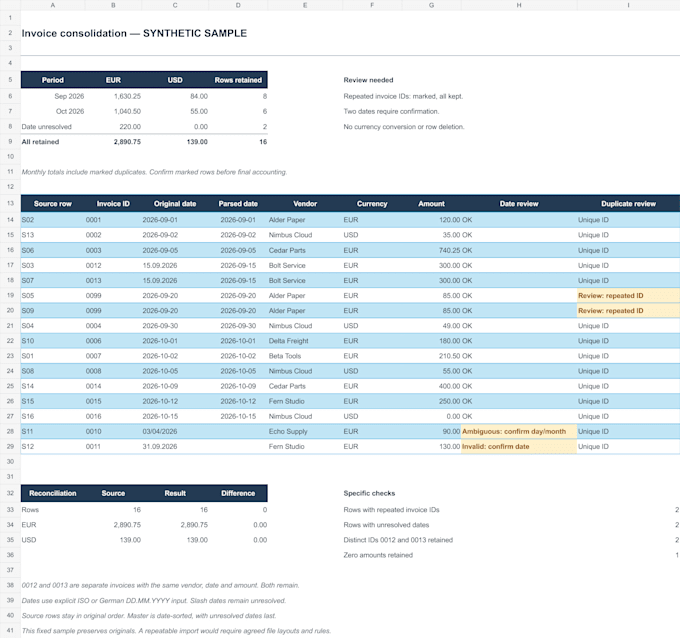This screenshot has width=680, height=638.
Task: Select 'Repeated invoice IDs: marked, all kept.' note
Action: click(x=403, y=96)
